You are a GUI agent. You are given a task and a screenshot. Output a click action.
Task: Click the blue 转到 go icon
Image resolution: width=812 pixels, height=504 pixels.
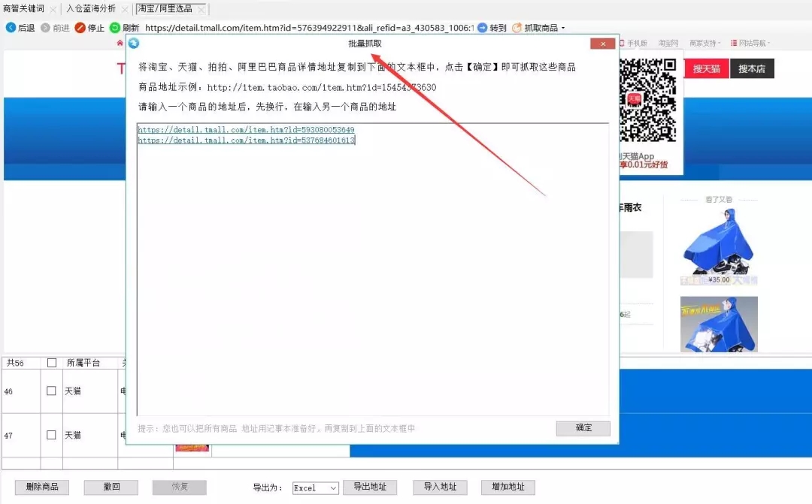click(482, 28)
